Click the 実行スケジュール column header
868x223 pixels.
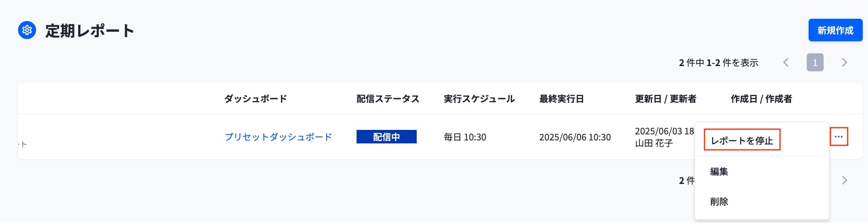coord(479,99)
